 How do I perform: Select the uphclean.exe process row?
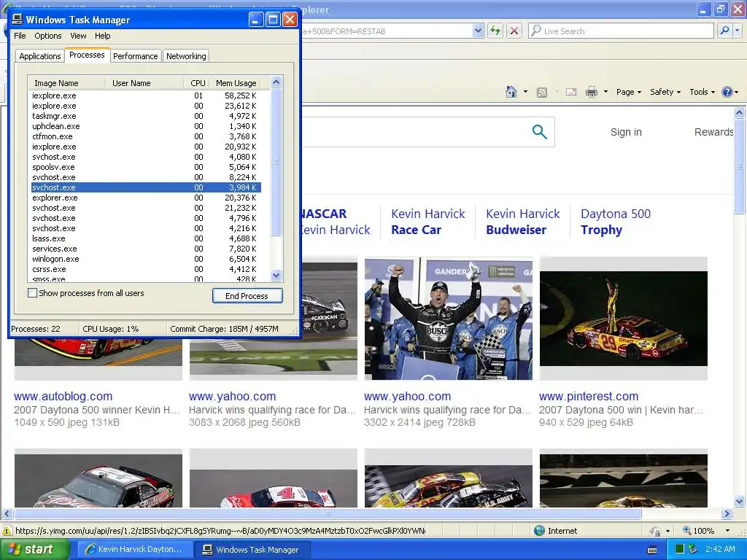pos(146,126)
